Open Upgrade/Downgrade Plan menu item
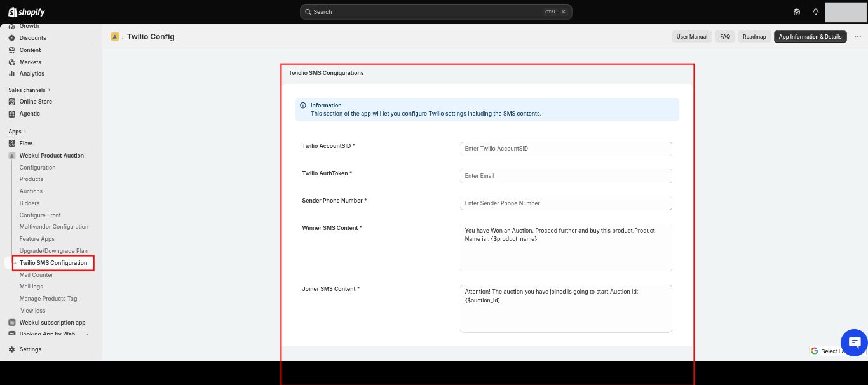This screenshot has width=868, height=385. click(53, 251)
